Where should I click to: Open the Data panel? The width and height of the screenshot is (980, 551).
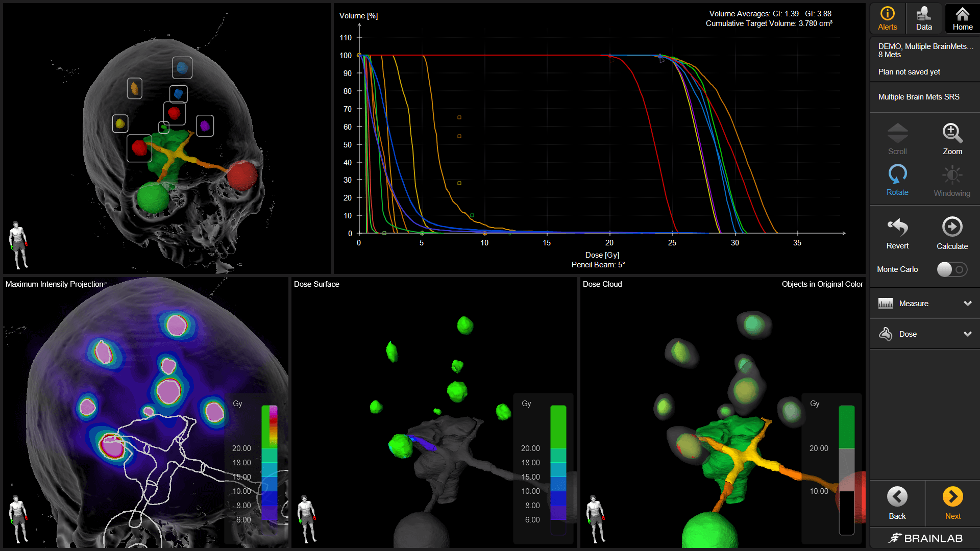923,18
